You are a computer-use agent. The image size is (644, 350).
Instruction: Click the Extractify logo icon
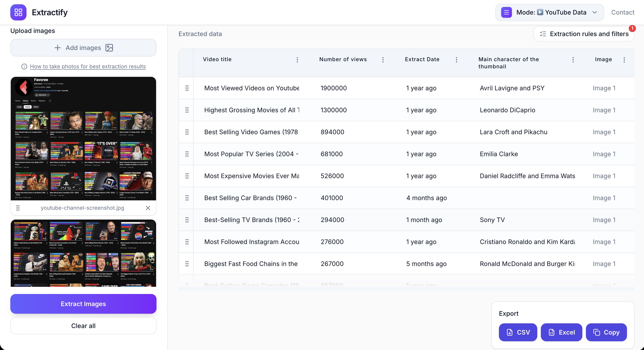tap(18, 12)
